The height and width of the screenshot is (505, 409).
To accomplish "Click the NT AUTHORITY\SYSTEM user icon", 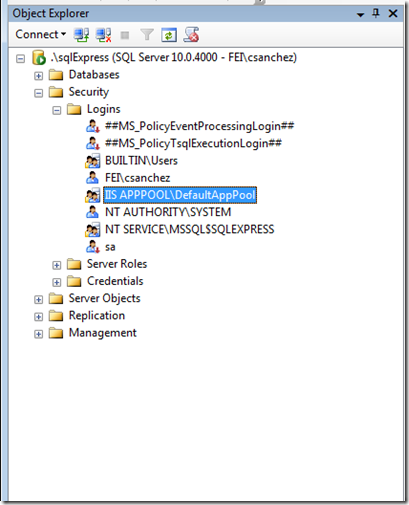I will tap(92, 212).
